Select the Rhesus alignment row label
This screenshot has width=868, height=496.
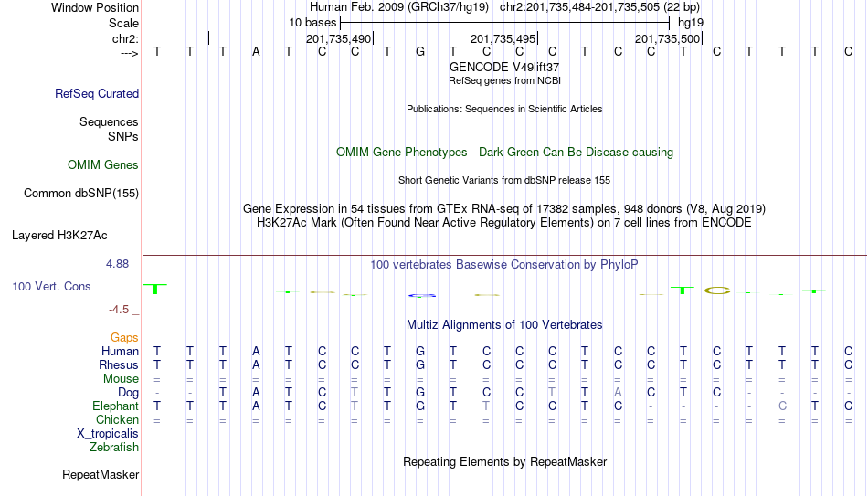(x=119, y=364)
